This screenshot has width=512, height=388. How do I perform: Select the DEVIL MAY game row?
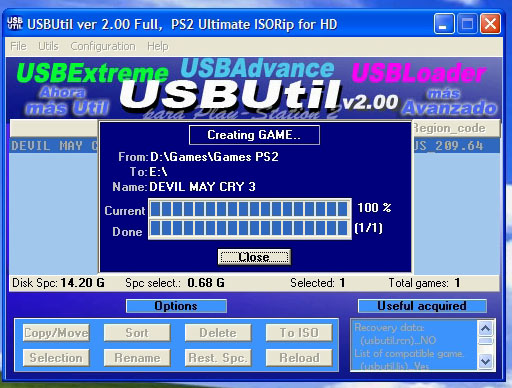pos(54,146)
